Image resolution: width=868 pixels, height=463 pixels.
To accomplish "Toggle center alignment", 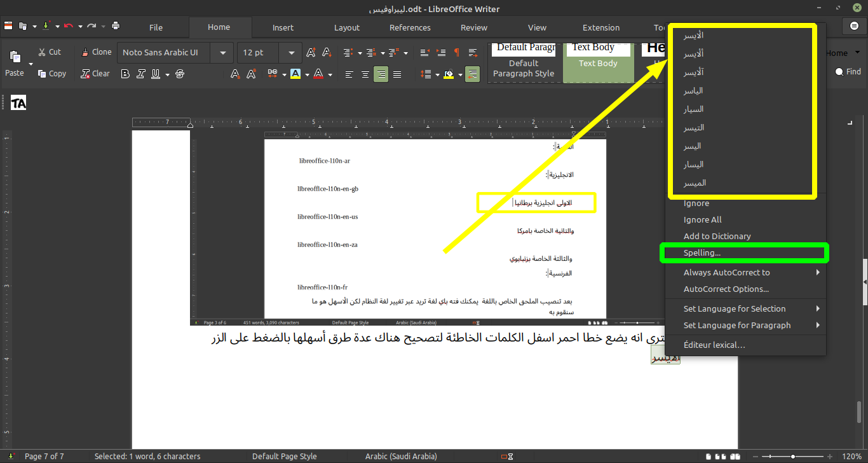I will pyautogui.click(x=365, y=74).
